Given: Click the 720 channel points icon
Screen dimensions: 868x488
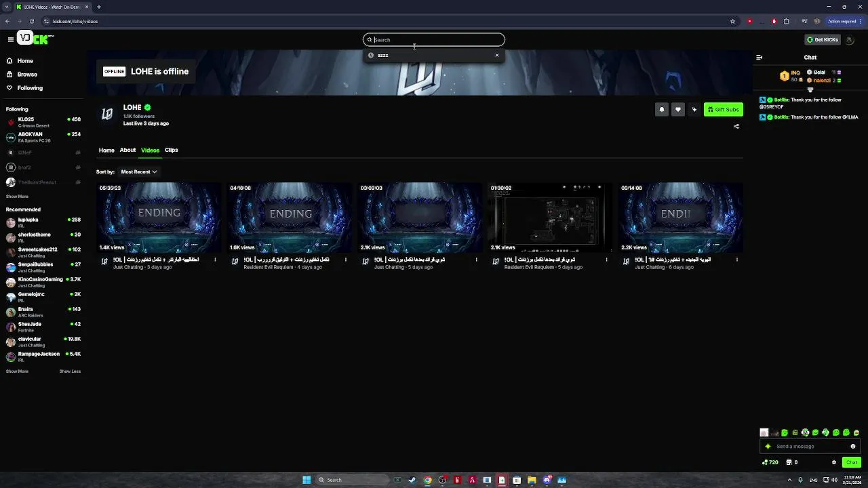Looking at the screenshot, I should click(770, 462).
